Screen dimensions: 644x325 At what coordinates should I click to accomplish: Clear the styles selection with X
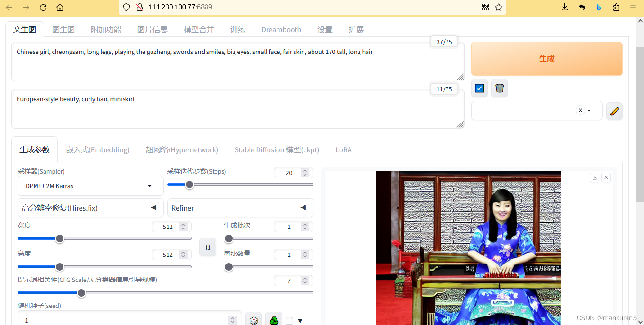[x=581, y=110]
